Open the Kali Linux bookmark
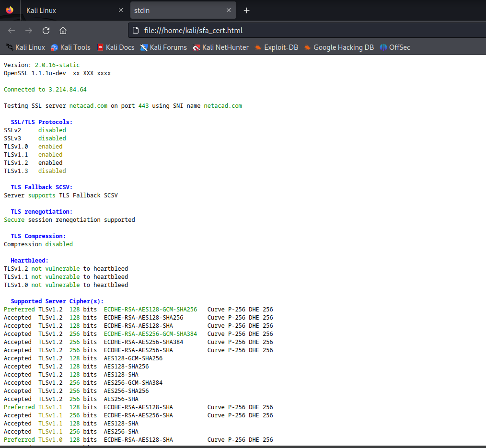486x448 pixels. pyautogui.click(x=25, y=47)
